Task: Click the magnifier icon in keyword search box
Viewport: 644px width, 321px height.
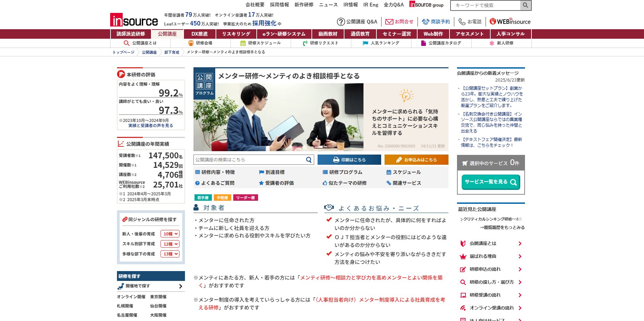Action: (525, 5)
